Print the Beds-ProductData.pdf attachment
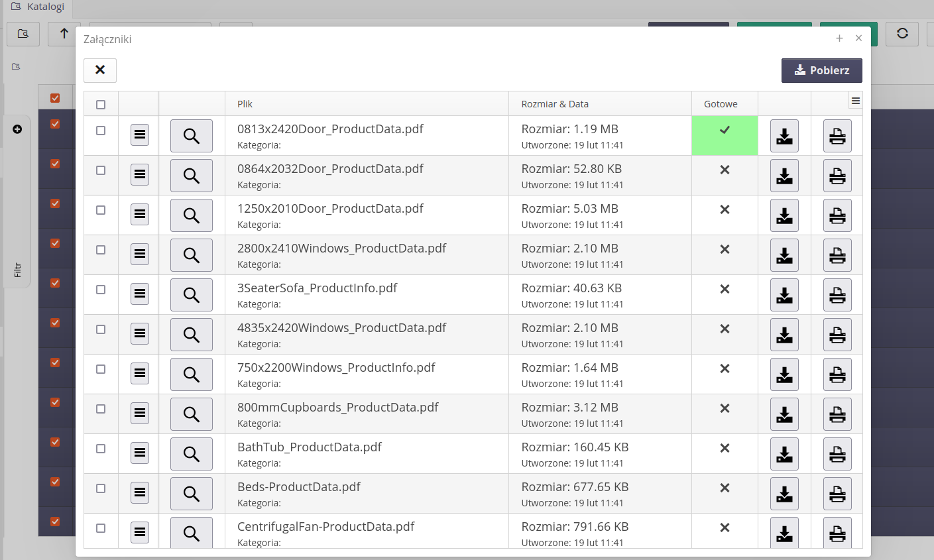934x560 pixels. click(x=837, y=494)
